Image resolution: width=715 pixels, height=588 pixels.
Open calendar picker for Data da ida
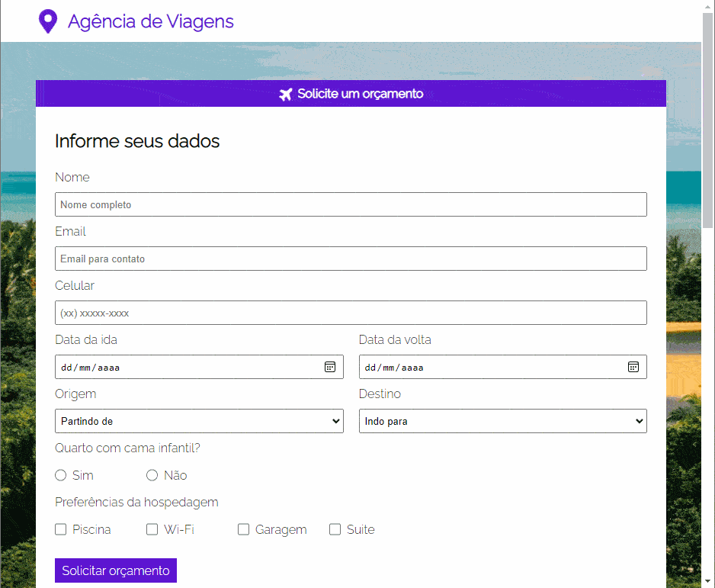click(330, 367)
